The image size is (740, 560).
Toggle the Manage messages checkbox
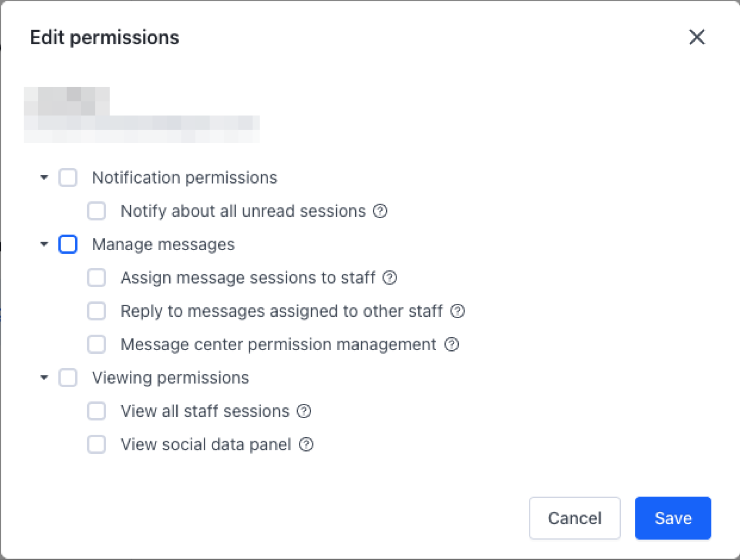point(68,245)
